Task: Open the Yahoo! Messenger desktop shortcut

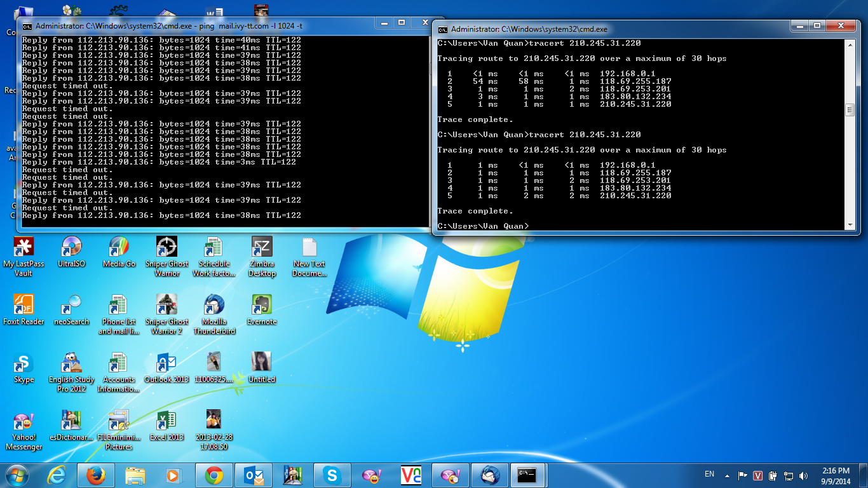Action: (24, 430)
